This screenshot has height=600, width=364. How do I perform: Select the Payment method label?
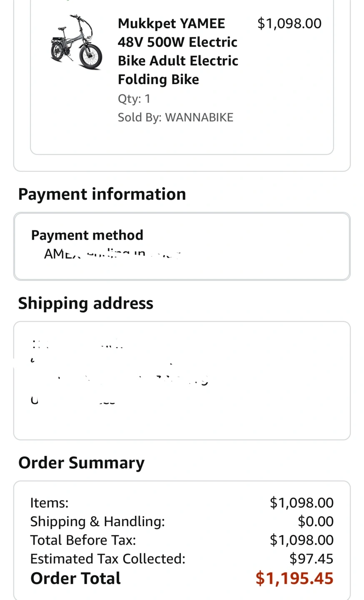(87, 235)
